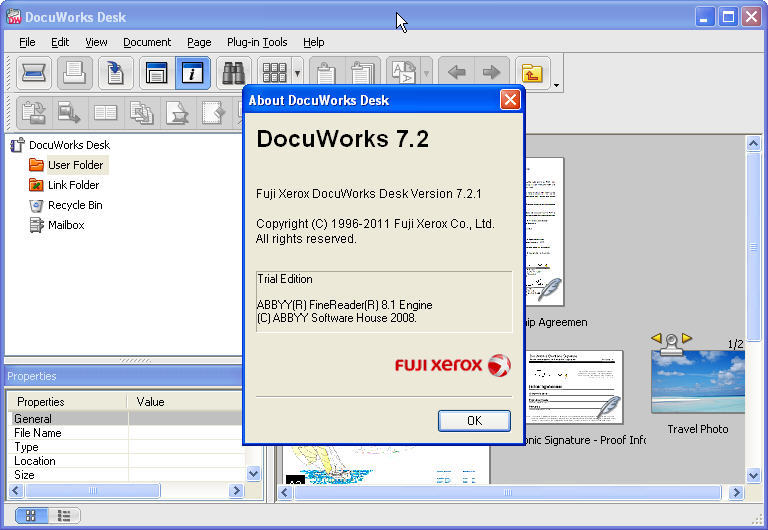The image size is (768, 530).
Task: Open the dropdown arrow next to OCR icon
Action: pyautogui.click(x=426, y=73)
